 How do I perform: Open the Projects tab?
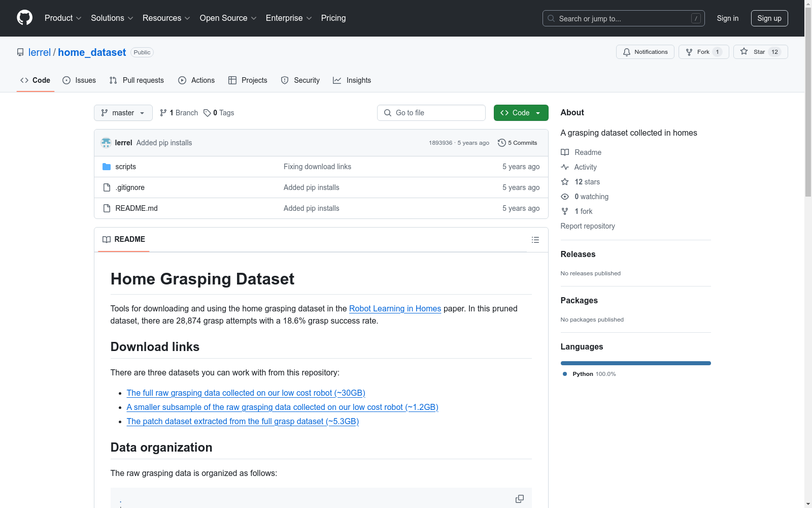tap(248, 80)
